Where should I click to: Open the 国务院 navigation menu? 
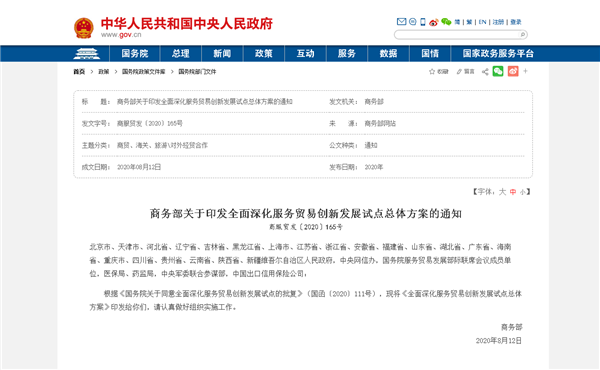[x=135, y=54]
